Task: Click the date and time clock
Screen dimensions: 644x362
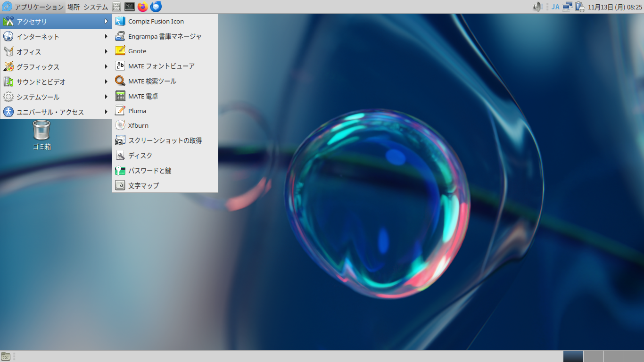Action: 615,7
